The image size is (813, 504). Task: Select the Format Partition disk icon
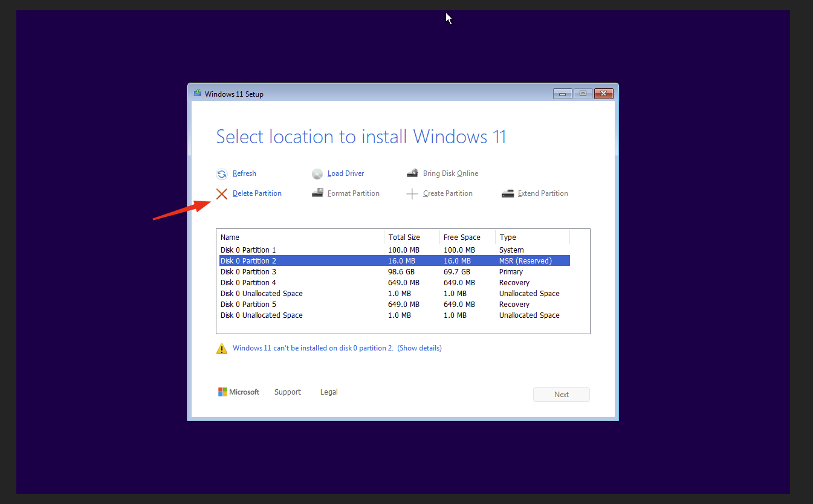tap(317, 193)
